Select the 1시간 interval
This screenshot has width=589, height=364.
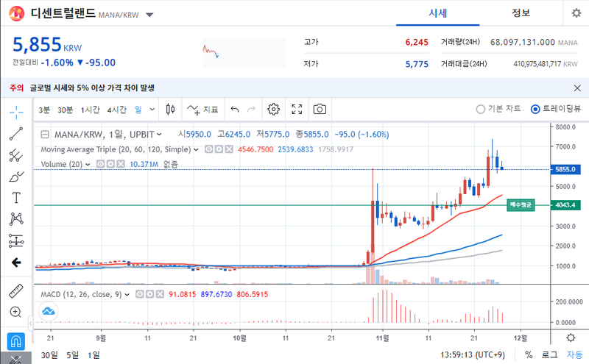click(x=90, y=110)
